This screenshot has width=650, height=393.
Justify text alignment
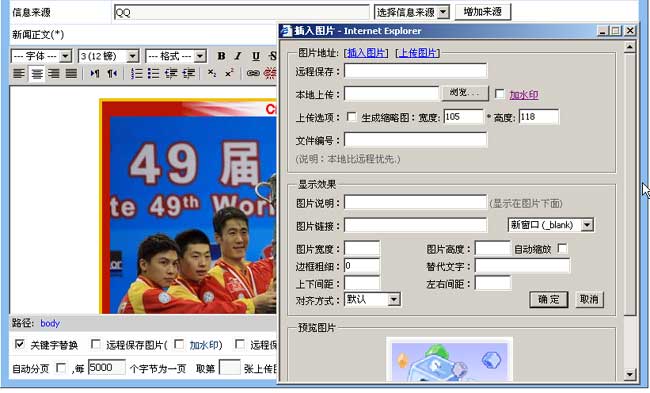pyautogui.click(x=71, y=74)
